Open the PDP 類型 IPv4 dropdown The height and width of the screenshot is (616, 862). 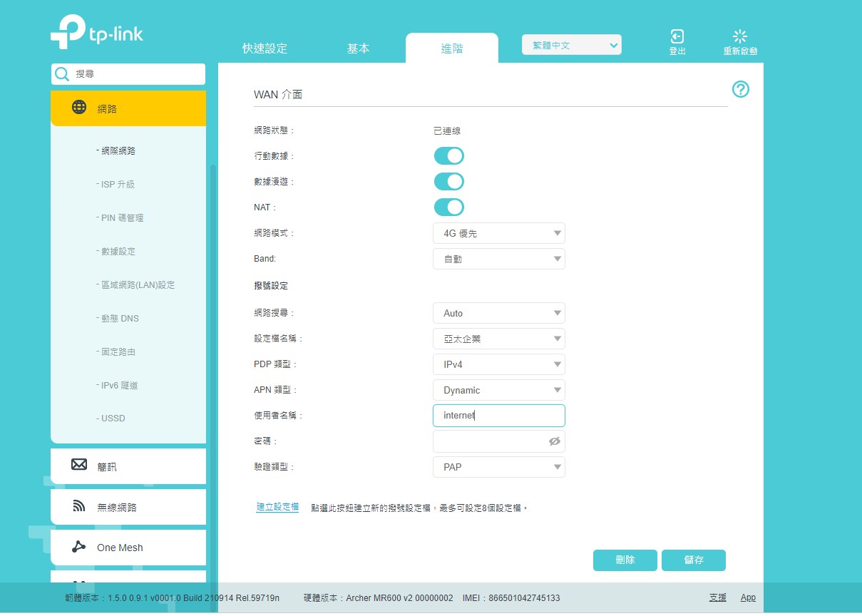(499, 364)
